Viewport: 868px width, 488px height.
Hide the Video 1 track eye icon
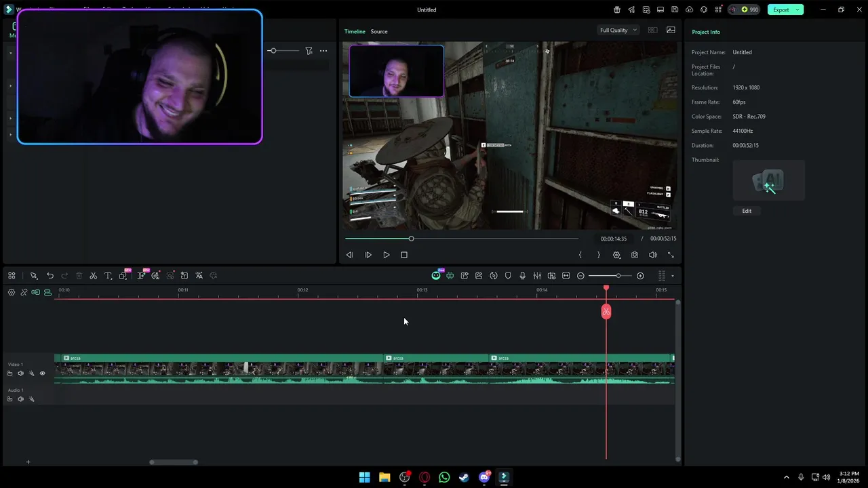pos(42,373)
